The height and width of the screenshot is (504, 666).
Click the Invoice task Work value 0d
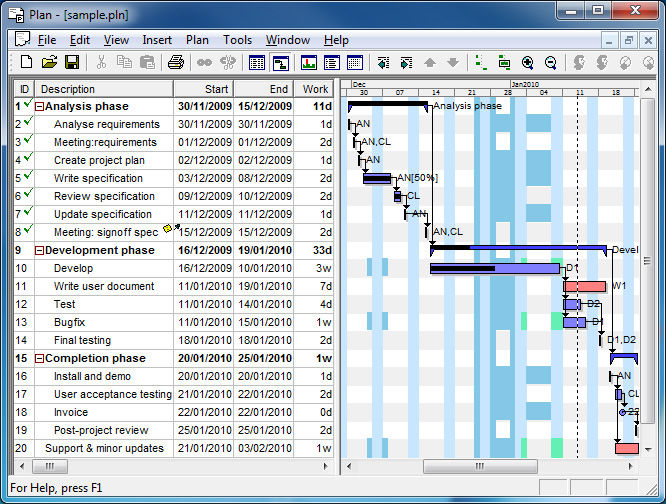[326, 412]
